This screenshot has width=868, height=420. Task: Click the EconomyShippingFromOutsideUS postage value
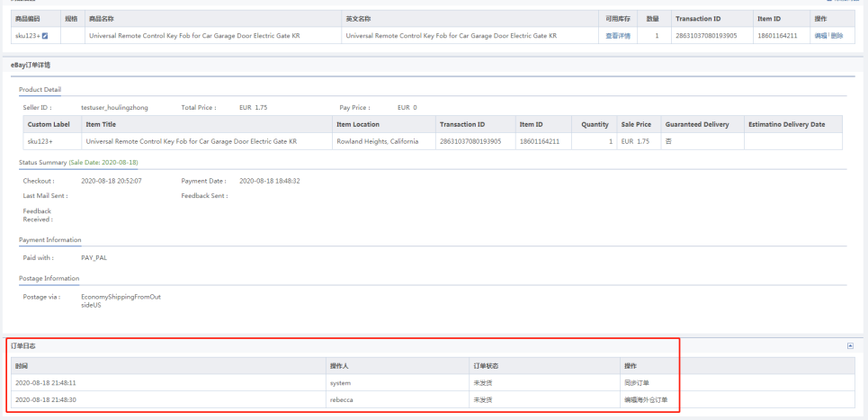[121, 300]
